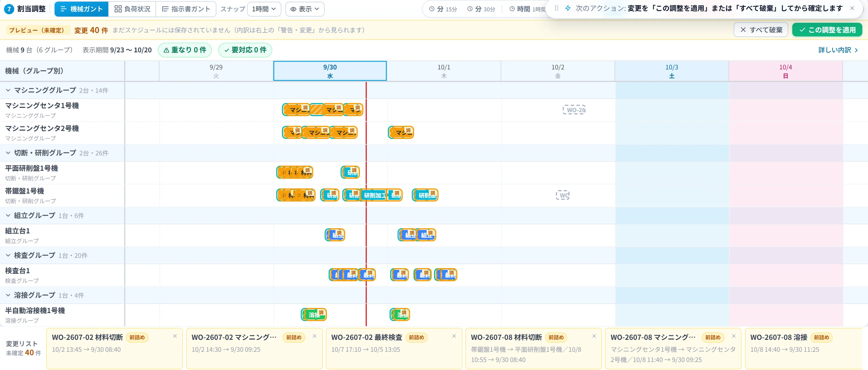
Task: Open the スナップ 1時間 dropdown
Action: [x=264, y=9]
